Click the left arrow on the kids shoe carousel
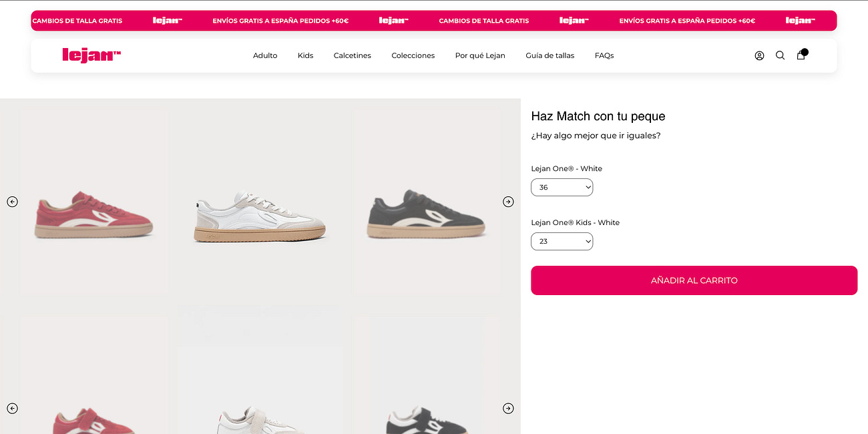 tap(12, 408)
